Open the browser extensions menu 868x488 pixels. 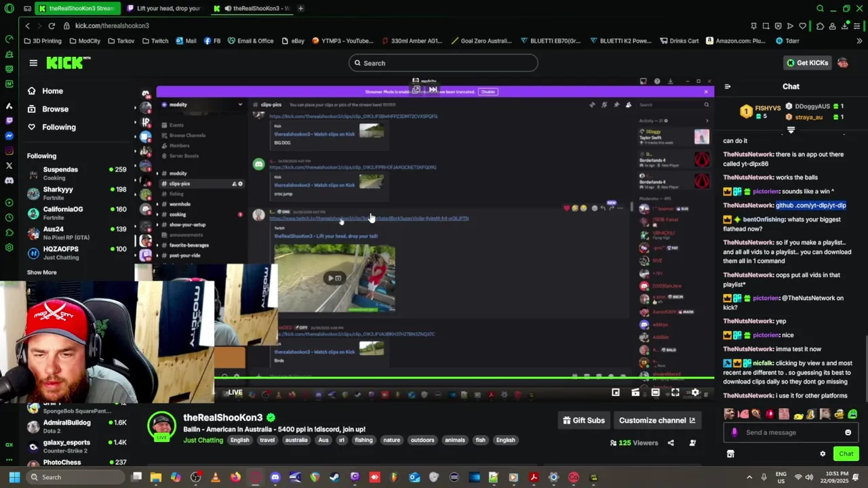[x=821, y=26]
